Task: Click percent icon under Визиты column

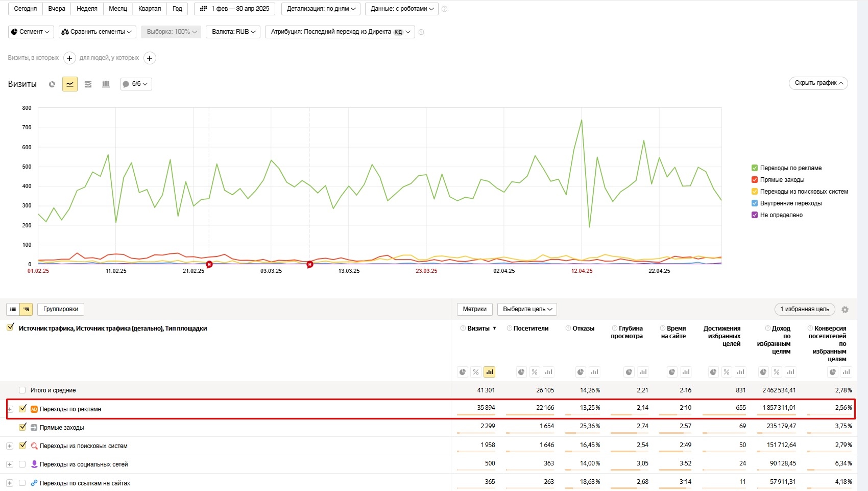Action: [476, 372]
